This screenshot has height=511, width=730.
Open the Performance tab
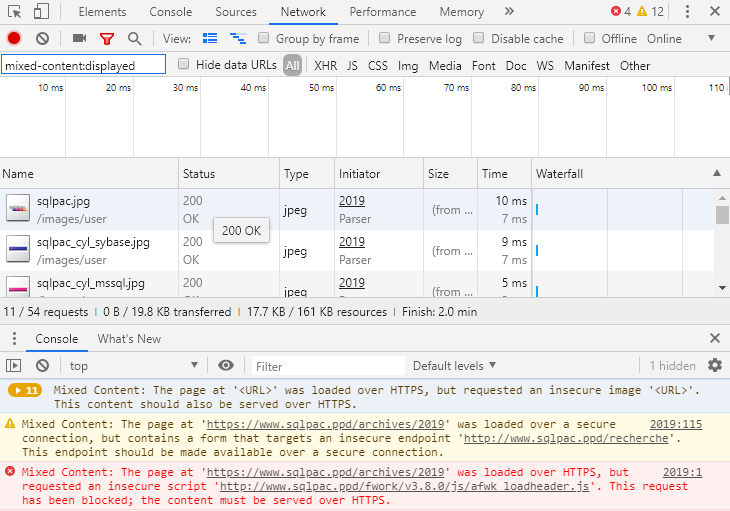click(x=383, y=12)
